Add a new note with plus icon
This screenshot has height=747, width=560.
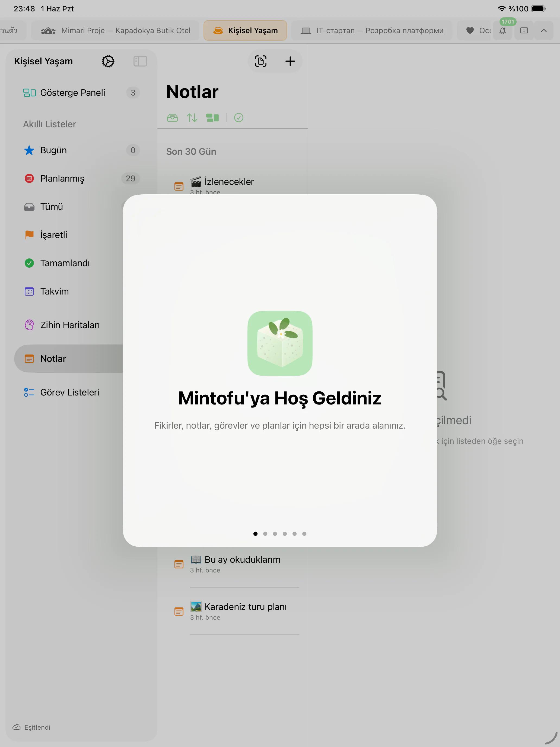point(290,61)
